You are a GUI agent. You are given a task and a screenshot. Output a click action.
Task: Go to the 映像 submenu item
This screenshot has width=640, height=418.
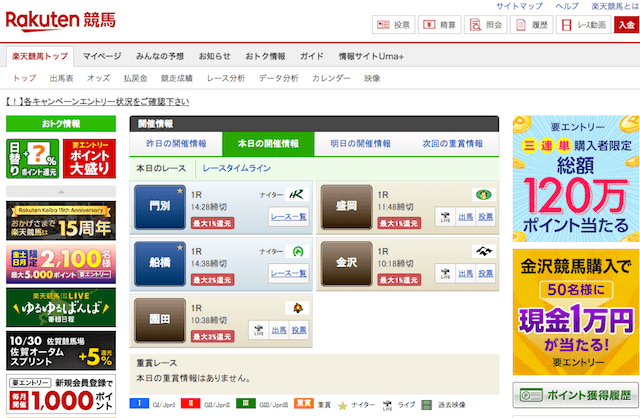(x=372, y=78)
